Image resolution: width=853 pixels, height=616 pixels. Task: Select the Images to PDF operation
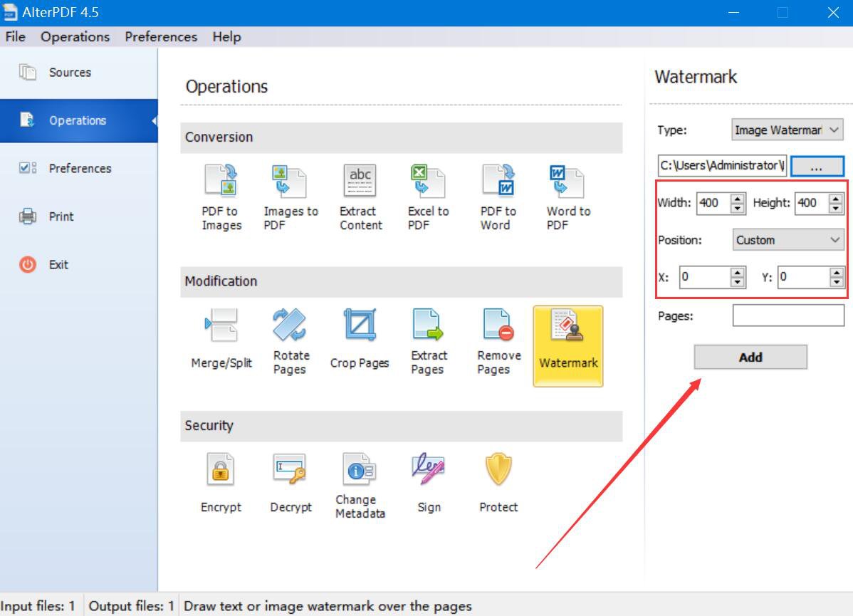pos(290,197)
